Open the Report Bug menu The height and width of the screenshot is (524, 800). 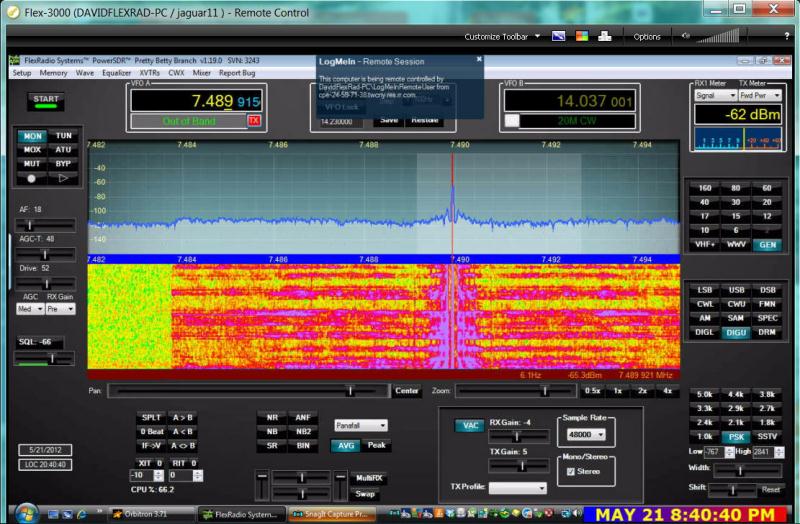click(237, 73)
